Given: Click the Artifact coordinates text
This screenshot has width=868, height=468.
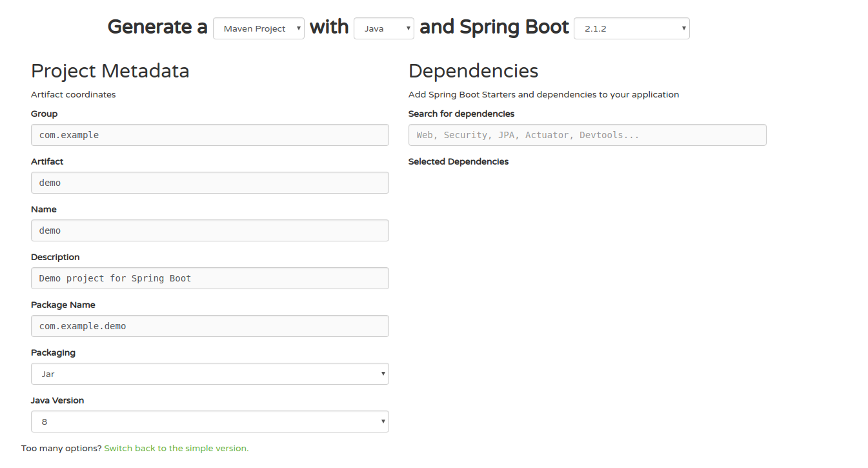Looking at the screenshot, I should [x=74, y=94].
